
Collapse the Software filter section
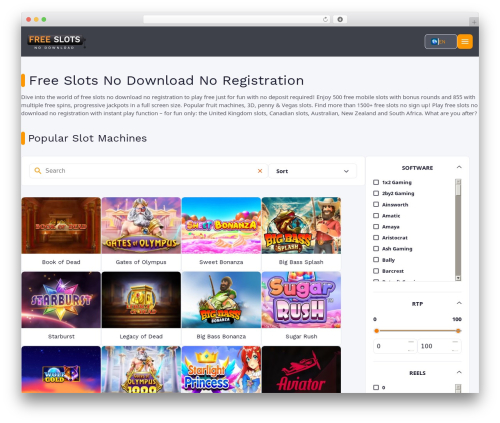[x=459, y=167]
